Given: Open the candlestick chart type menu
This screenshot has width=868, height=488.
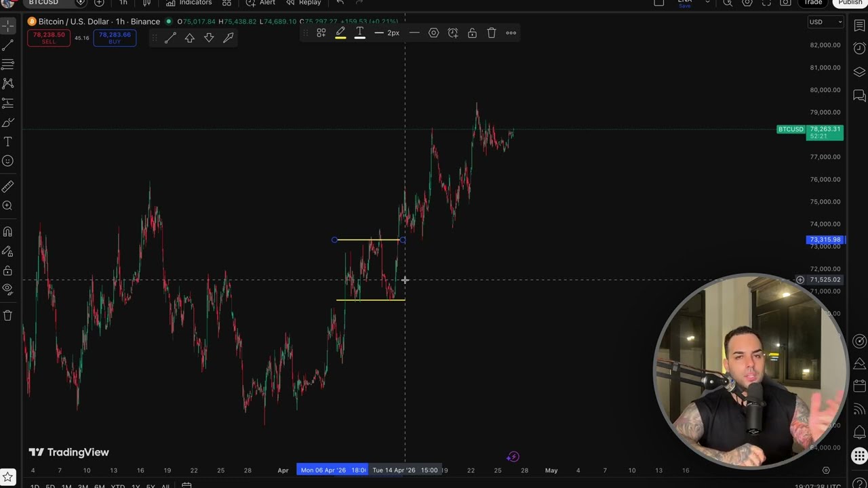Looking at the screenshot, I should pos(146,3).
